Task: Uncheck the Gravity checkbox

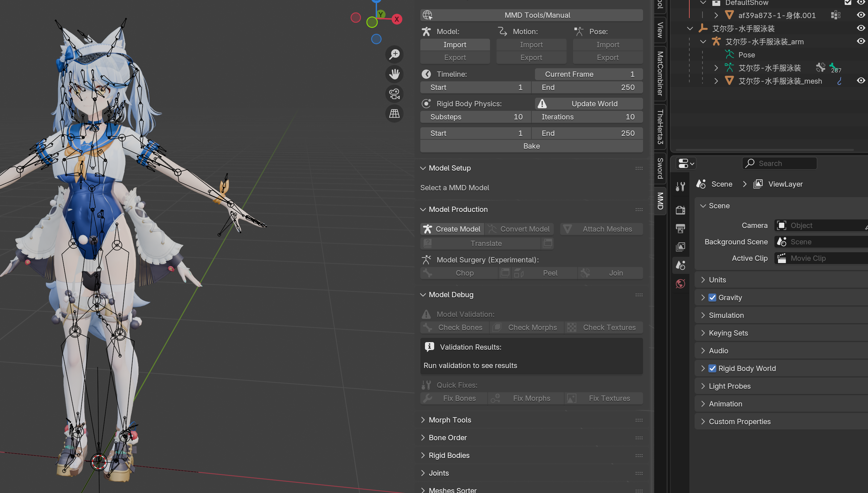Action: tap(712, 297)
